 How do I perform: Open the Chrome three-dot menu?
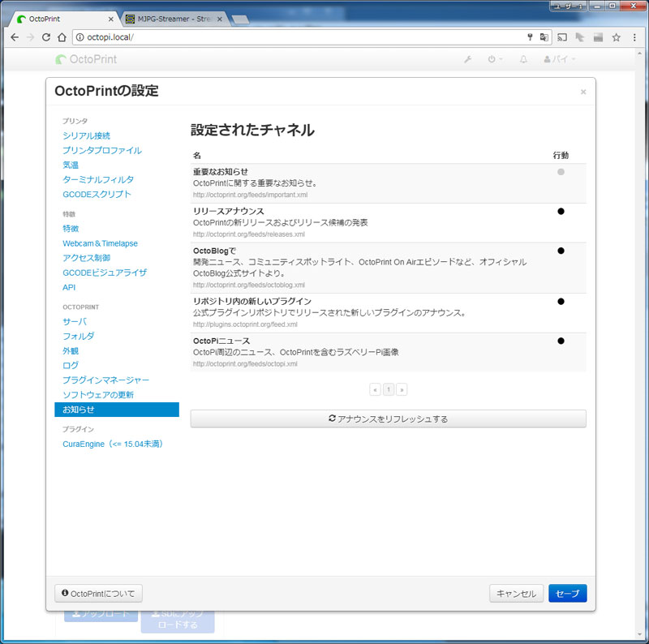pyautogui.click(x=634, y=37)
